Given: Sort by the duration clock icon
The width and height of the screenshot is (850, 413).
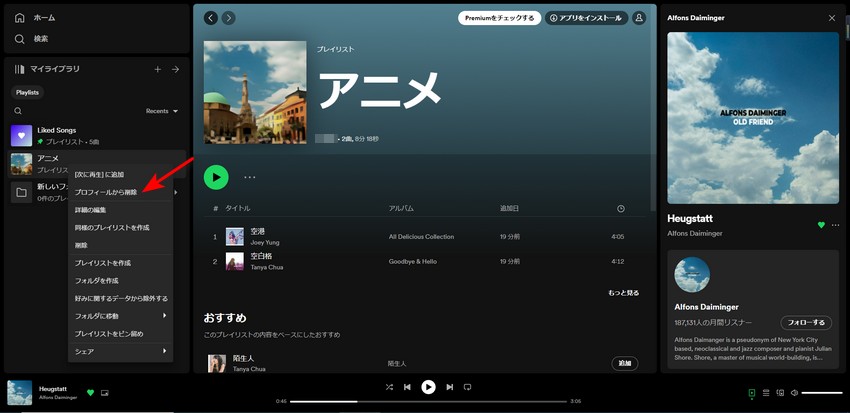Looking at the screenshot, I should click(621, 209).
